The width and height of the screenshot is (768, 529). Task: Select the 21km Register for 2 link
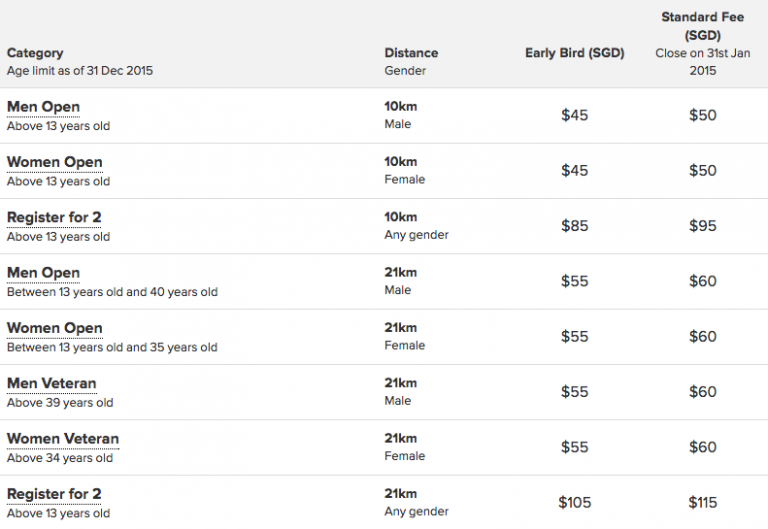[x=54, y=494]
